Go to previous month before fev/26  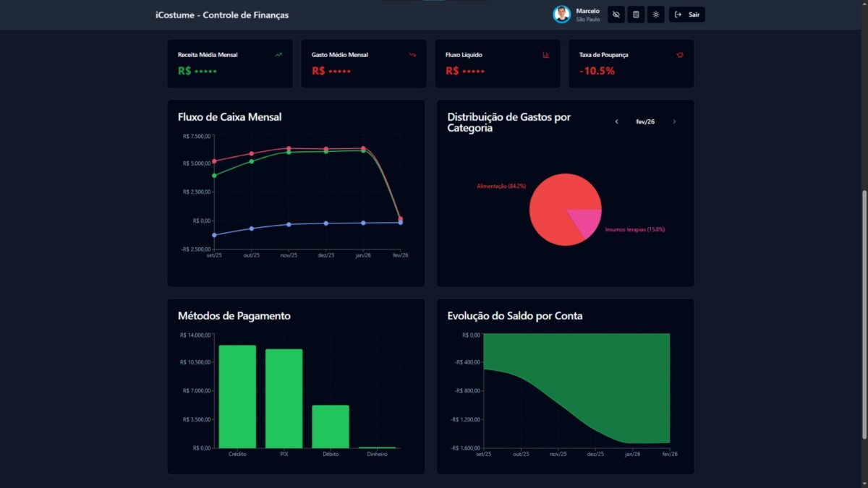pos(616,121)
